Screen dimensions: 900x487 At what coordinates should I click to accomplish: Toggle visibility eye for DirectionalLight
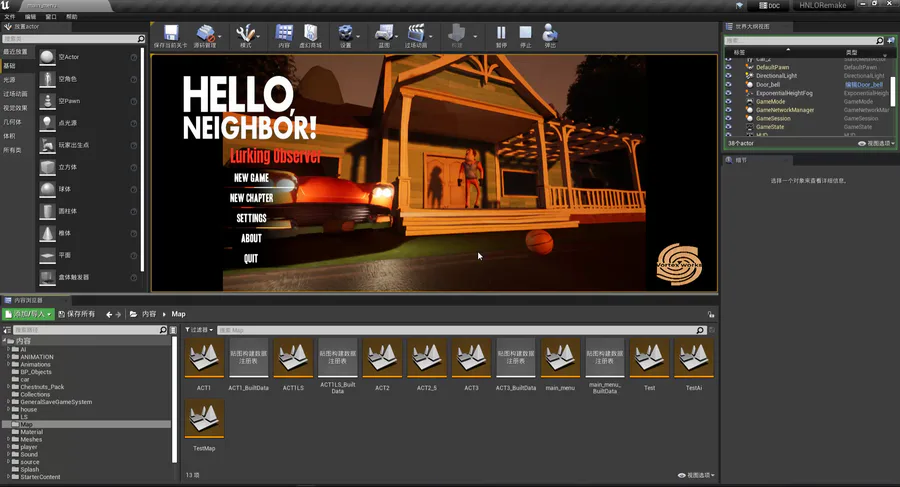[728, 76]
